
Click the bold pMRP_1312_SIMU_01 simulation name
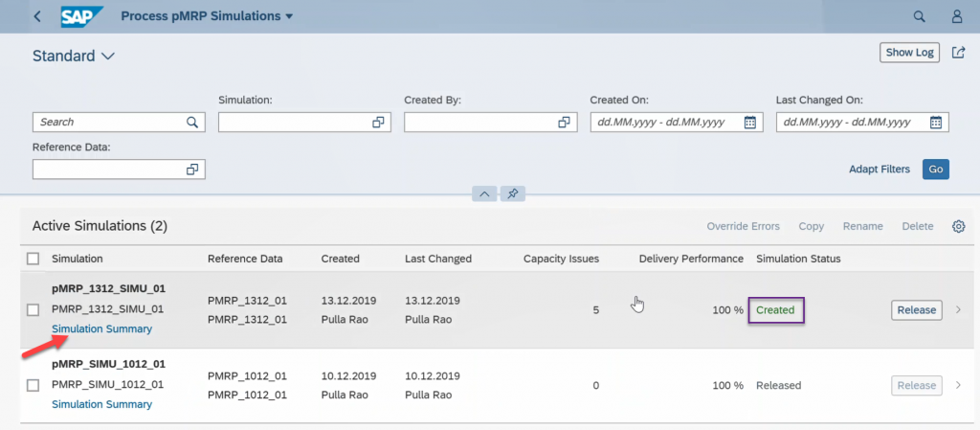[109, 289]
